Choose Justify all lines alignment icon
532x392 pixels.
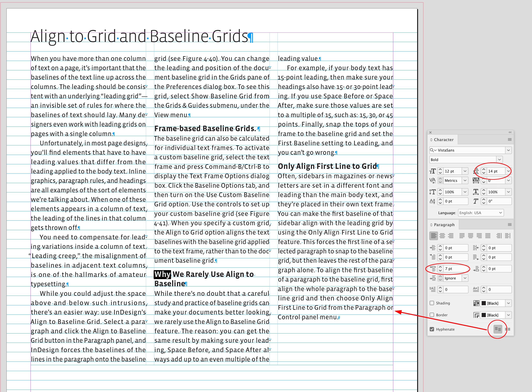coord(488,236)
